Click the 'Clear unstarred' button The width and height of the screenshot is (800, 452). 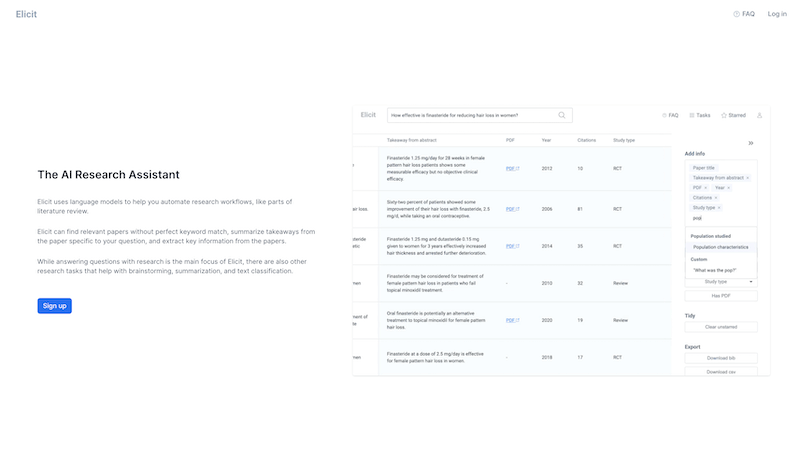coord(720,327)
